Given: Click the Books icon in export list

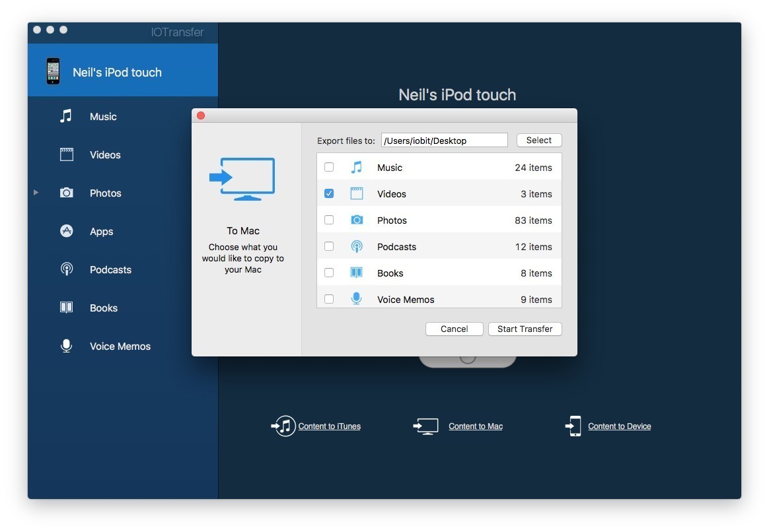Looking at the screenshot, I should coord(357,273).
